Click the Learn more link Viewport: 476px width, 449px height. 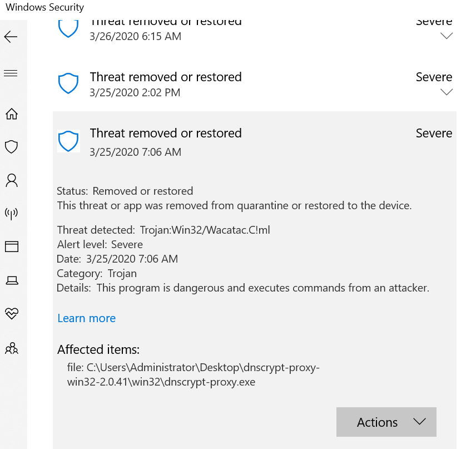86,318
